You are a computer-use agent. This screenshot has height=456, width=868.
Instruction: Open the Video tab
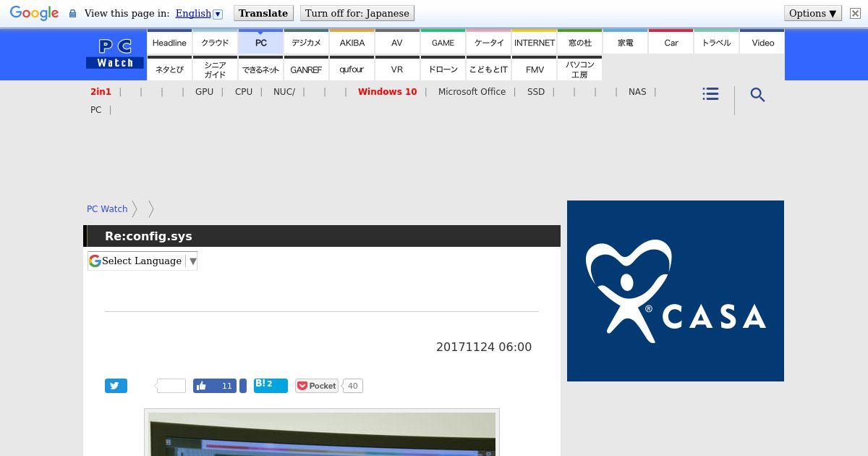pos(762,43)
